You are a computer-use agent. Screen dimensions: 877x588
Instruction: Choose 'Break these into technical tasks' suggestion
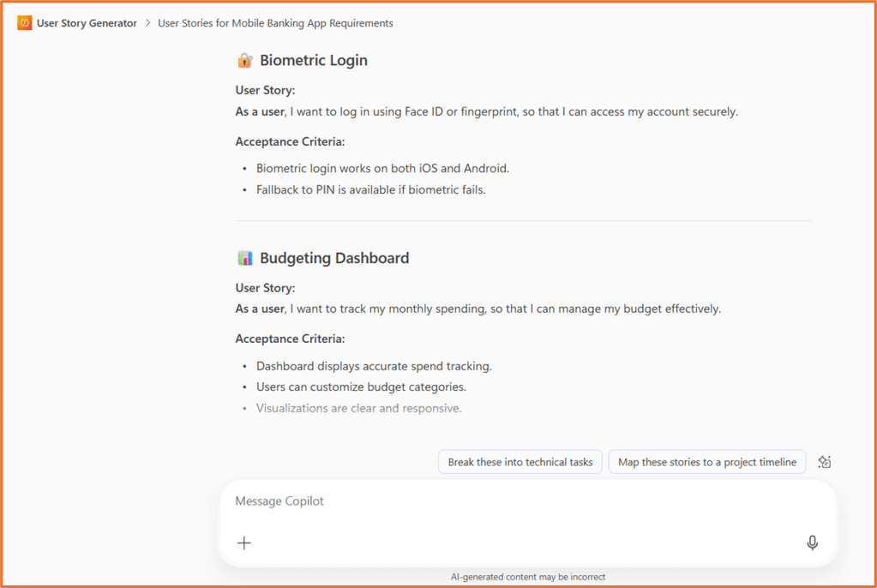tap(520, 462)
